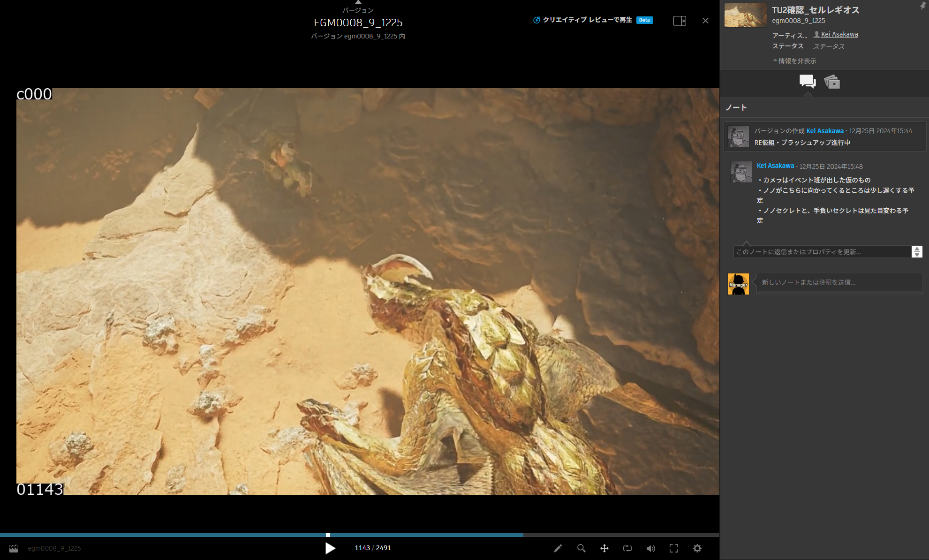
Task: Enter fullscreen mode icon
Action: [673, 548]
